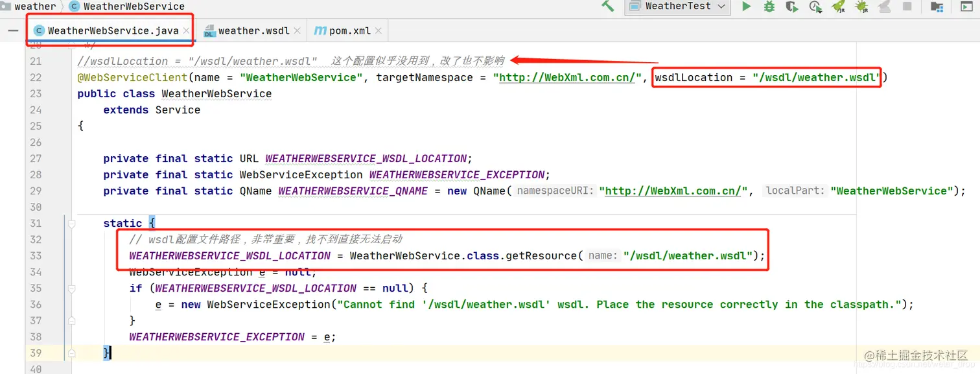Start debugging with the green bug icon
980x374 pixels.
coord(769,6)
